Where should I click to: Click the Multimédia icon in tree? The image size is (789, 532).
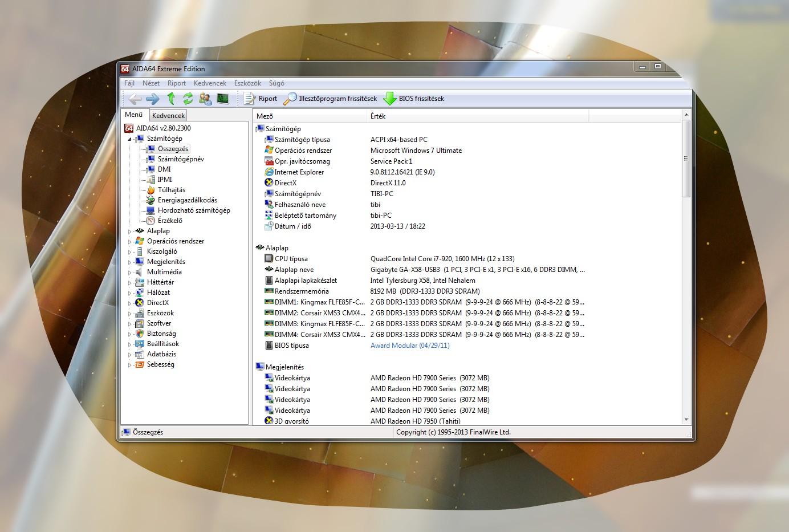pos(140,272)
